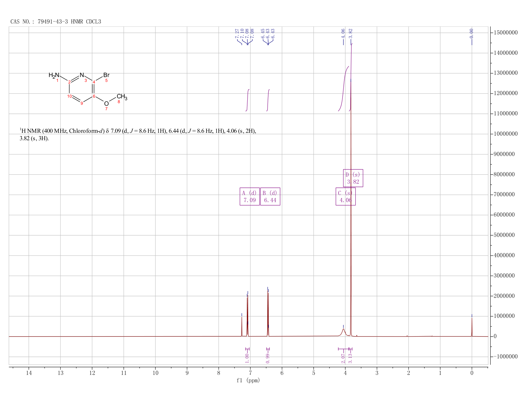This screenshot has height=411, width=532.
Task: Select the 1.00 integral value label
Action: pos(247,358)
